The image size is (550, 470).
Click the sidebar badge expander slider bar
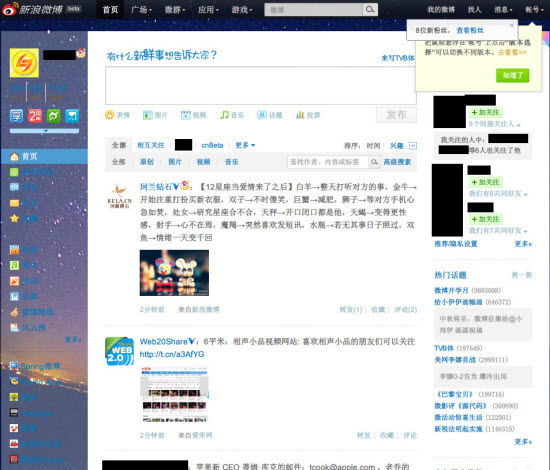pos(45,131)
